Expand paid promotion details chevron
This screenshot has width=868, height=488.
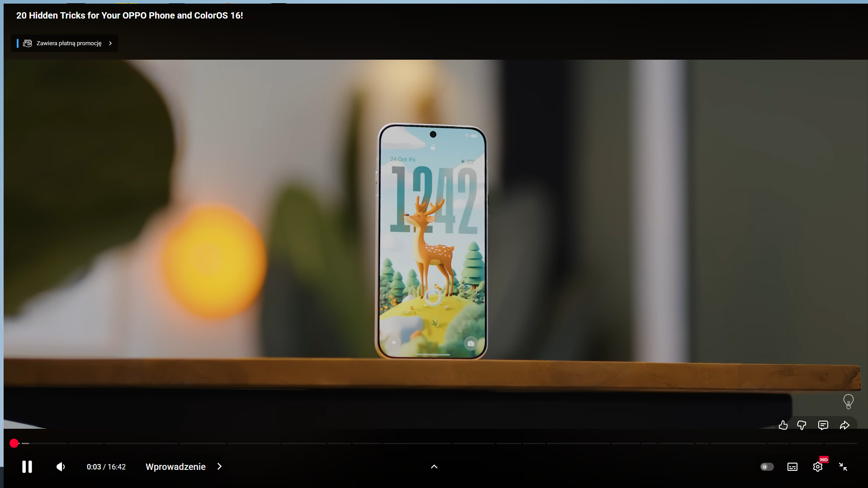[x=110, y=43]
